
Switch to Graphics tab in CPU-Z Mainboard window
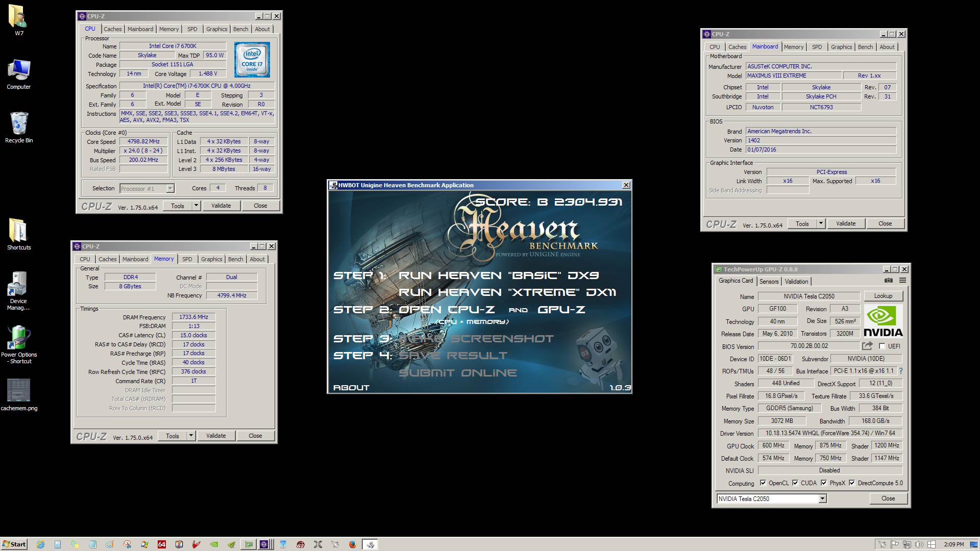point(841,47)
